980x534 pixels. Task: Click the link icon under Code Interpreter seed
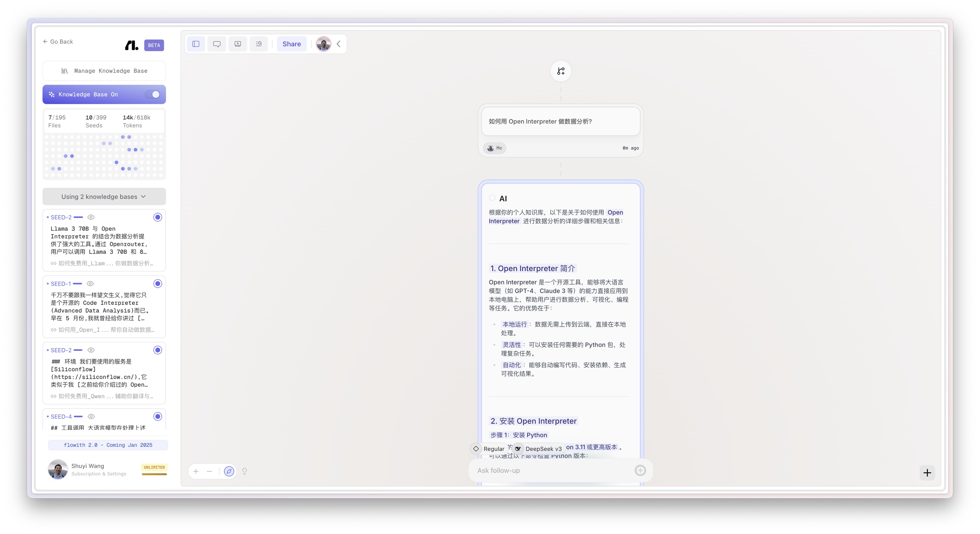54,330
